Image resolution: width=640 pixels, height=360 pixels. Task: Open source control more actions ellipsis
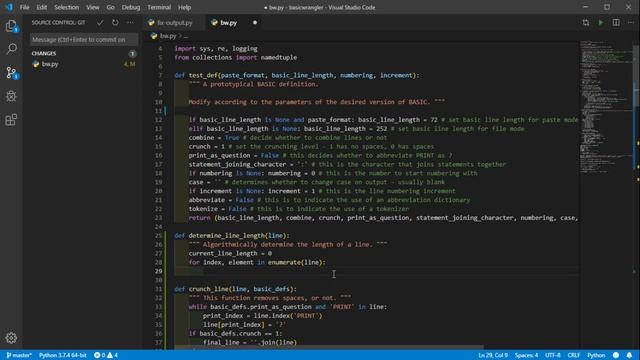(x=130, y=23)
